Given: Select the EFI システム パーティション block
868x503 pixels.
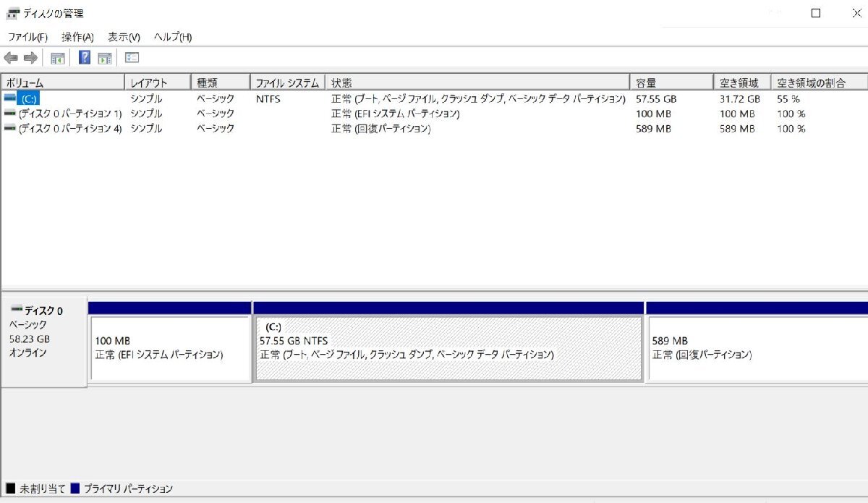Looking at the screenshot, I should (x=170, y=346).
